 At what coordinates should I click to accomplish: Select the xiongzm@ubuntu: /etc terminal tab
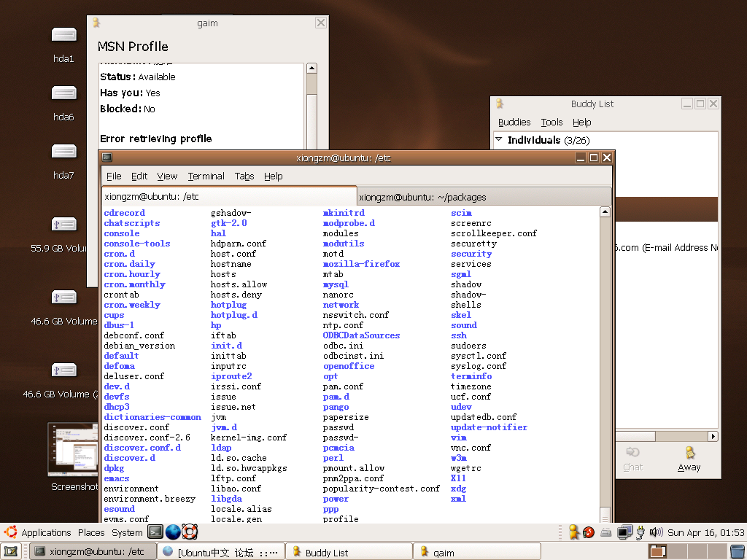(x=229, y=196)
